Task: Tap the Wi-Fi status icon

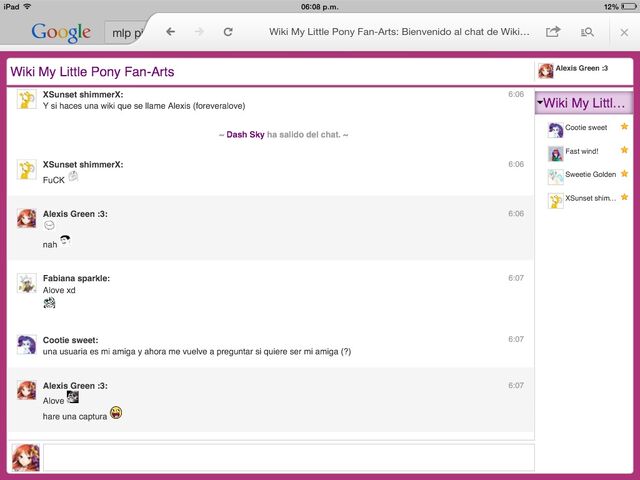Action: 27,7
